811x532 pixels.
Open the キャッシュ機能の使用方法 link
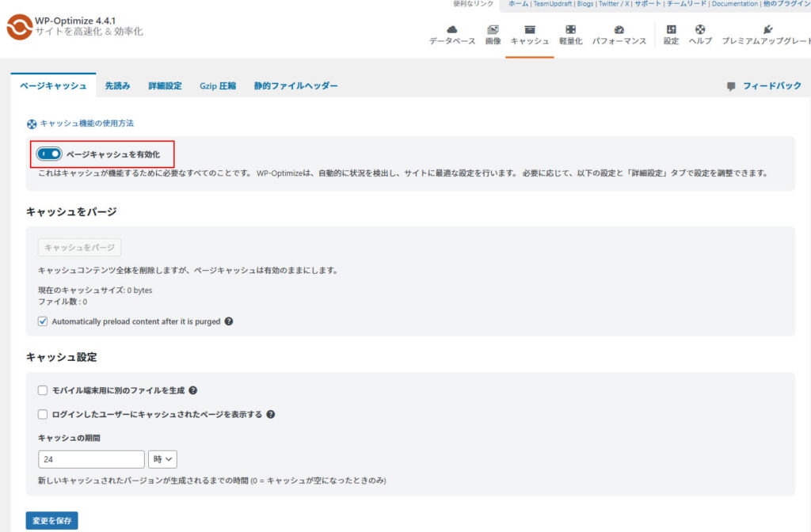click(87, 123)
